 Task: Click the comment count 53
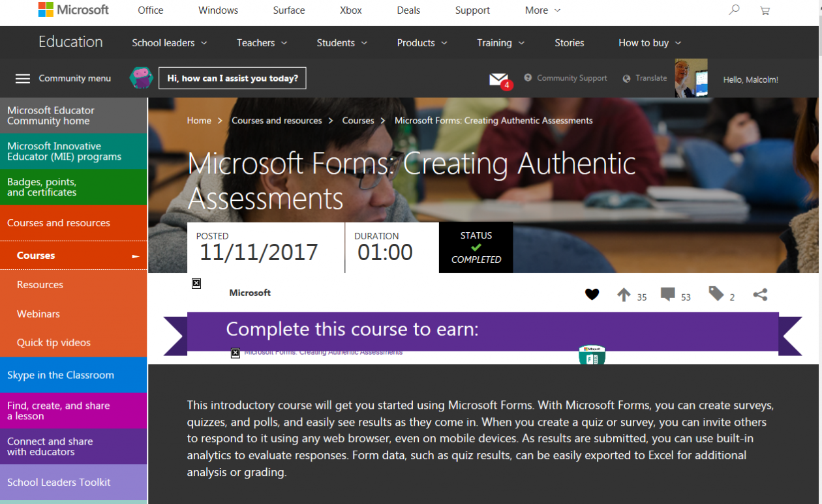(x=686, y=297)
